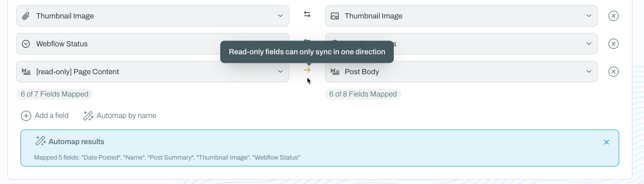The height and width of the screenshot is (184, 644).
Task: Toggle the orange one-way arrow for Page Content
Action: [307, 70]
